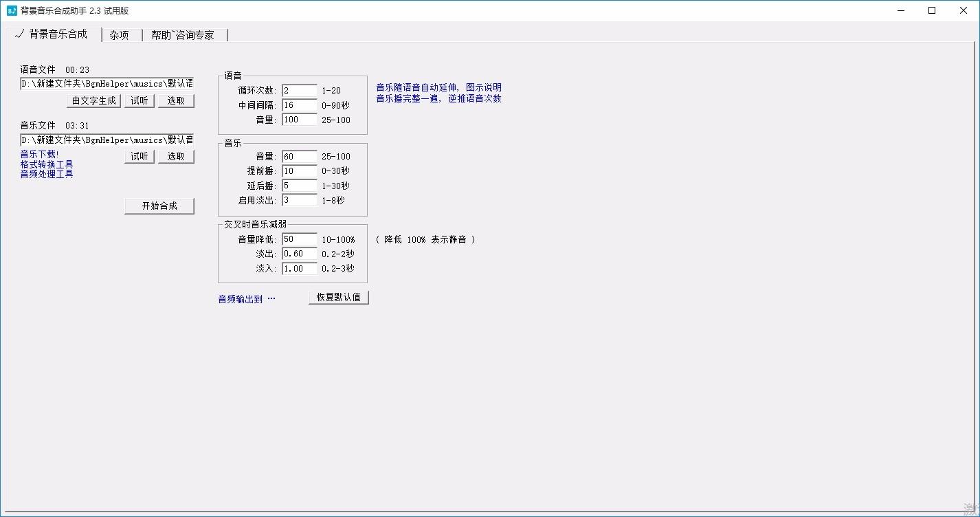Click the 音量降低 input field
980x517 pixels.
[x=300, y=239]
